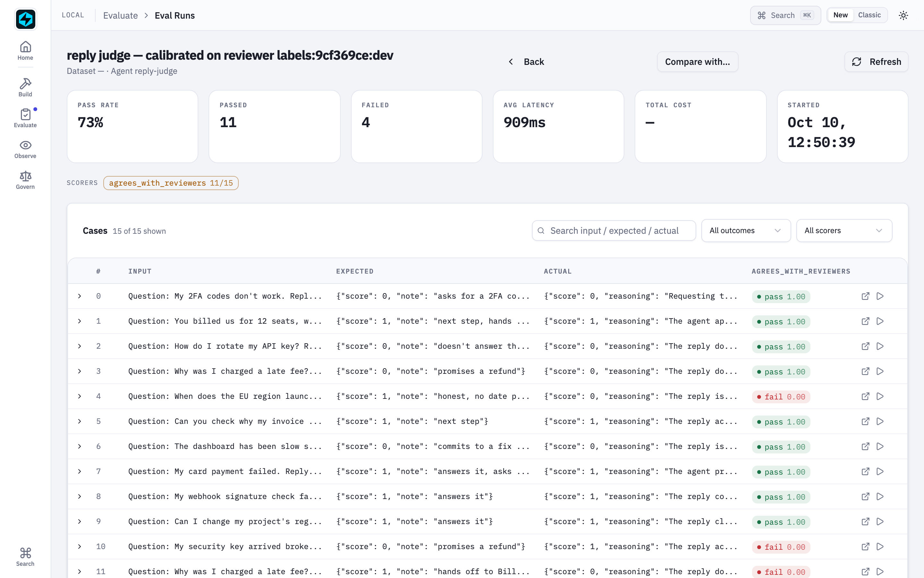The height and width of the screenshot is (578, 924).
Task: Go to Evaluate breadcrumb
Action: [120, 15]
